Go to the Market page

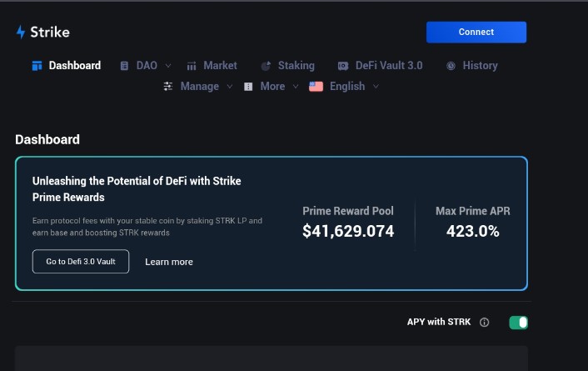pyautogui.click(x=220, y=66)
